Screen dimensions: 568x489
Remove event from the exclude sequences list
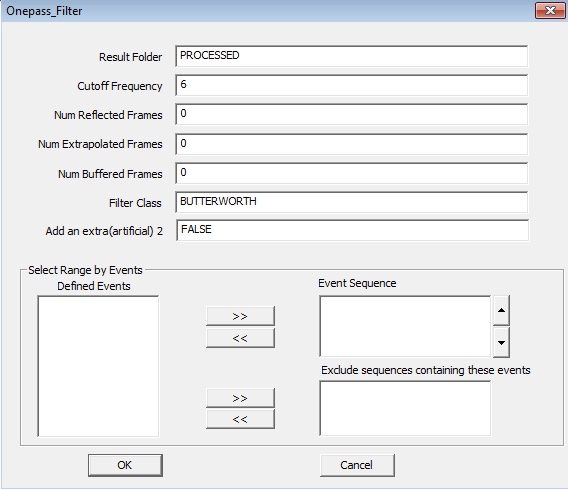tap(240, 419)
